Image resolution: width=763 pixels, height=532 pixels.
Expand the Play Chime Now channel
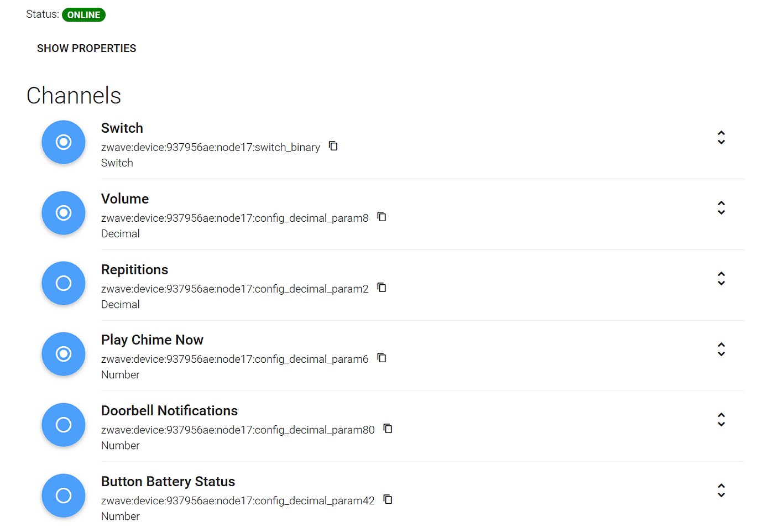[x=722, y=350]
